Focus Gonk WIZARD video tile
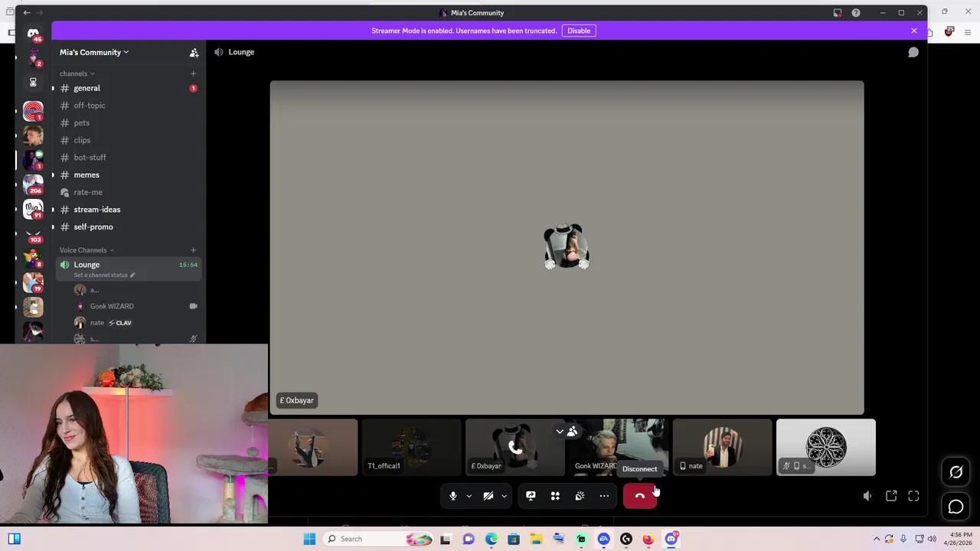Viewport: 980px width, 551px height. pyautogui.click(x=619, y=447)
